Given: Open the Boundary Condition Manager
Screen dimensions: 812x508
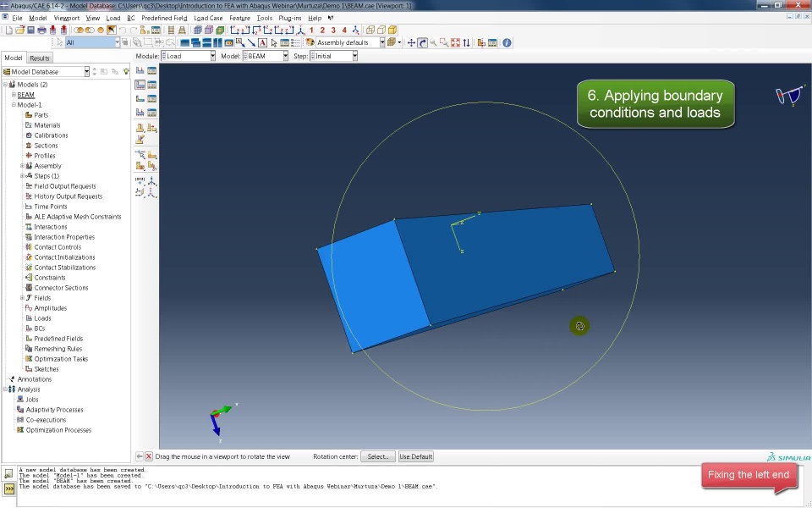Looking at the screenshot, I should [151, 85].
